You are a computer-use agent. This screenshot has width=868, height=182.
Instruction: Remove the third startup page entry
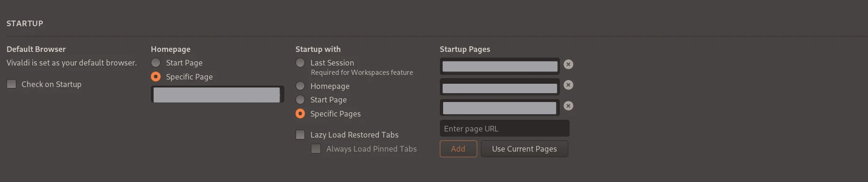coord(568,106)
